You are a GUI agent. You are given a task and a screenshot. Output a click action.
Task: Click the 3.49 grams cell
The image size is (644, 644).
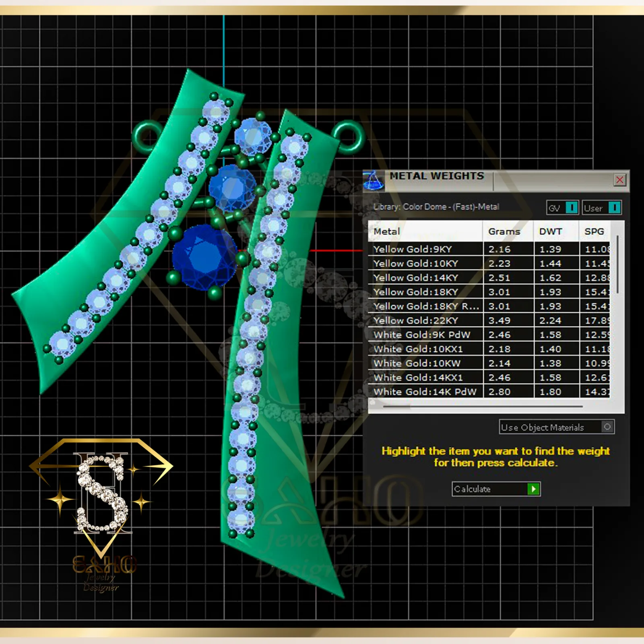coord(508,320)
